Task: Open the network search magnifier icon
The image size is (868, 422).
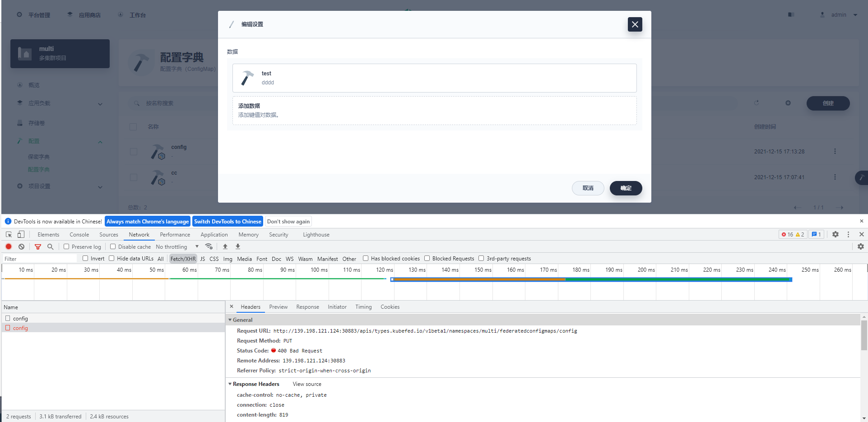Action: [51, 246]
